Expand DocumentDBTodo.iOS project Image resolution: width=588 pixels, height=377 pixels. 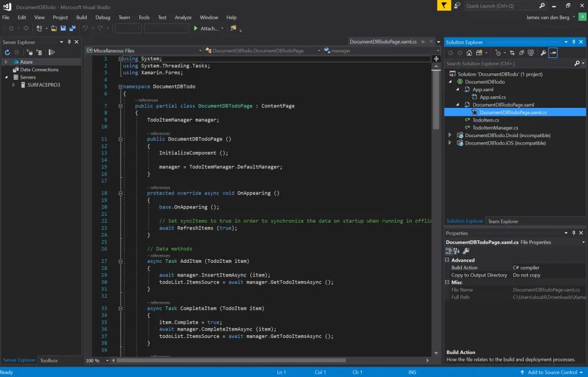pos(450,143)
